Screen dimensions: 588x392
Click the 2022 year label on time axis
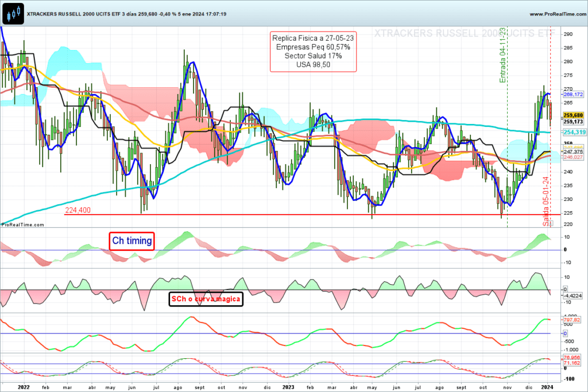coord(24,387)
